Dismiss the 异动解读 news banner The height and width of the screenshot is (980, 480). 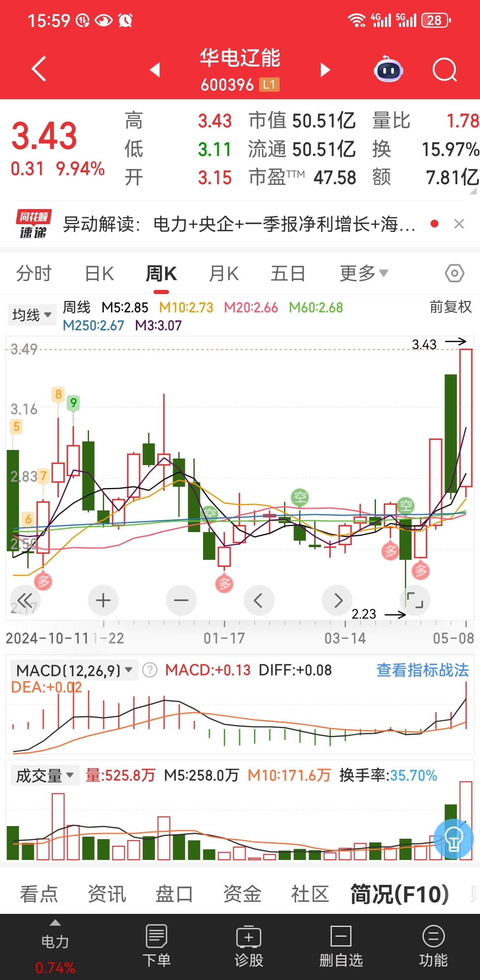[459, 224]
